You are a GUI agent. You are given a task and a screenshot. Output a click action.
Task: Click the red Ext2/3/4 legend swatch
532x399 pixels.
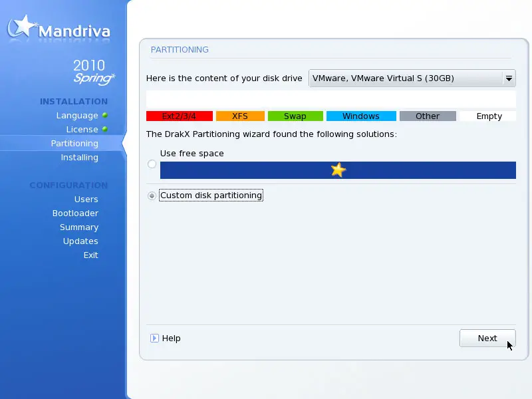(x=180, y=116)
